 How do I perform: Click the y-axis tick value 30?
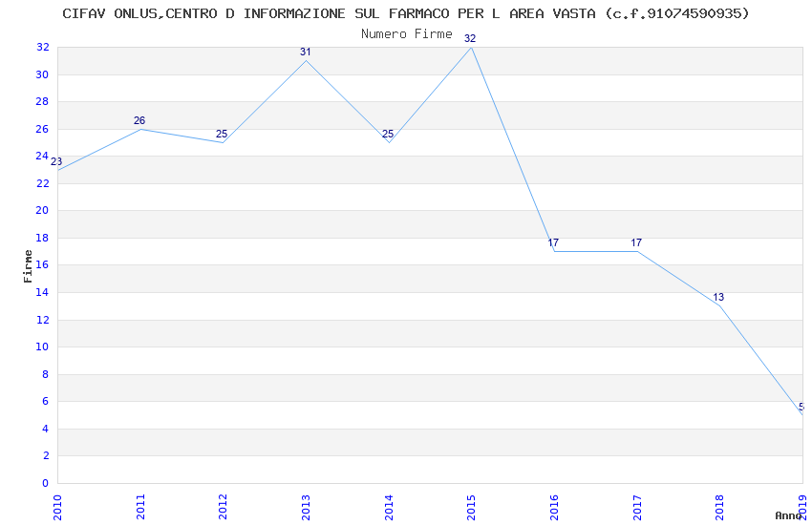tap(42, 74)
